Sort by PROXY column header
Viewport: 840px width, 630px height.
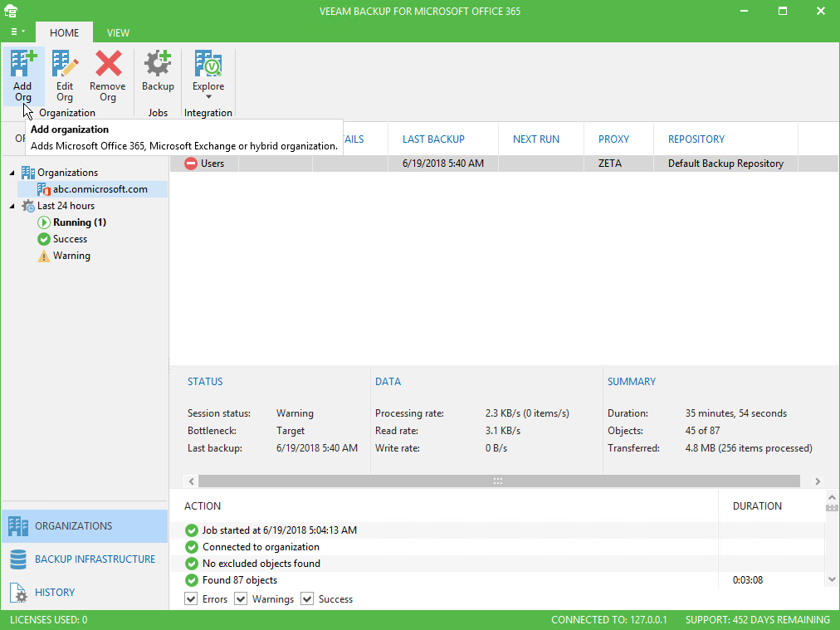(613, 139)
